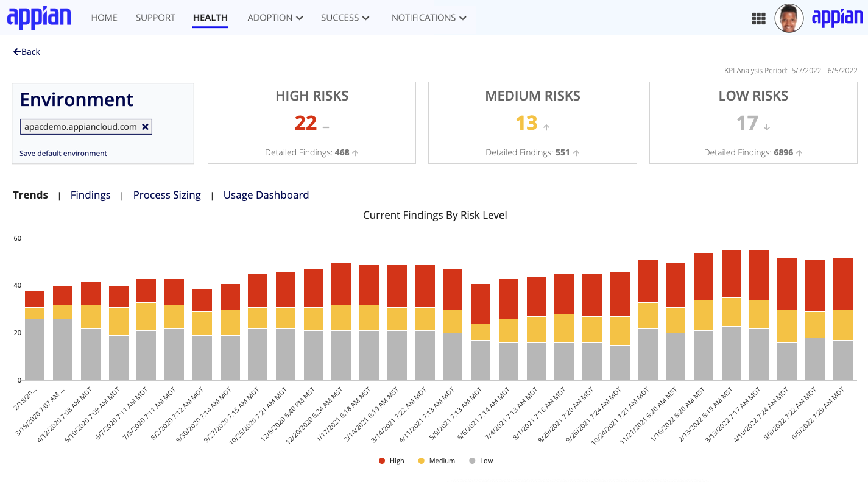Open the Process Sizing tab

pyautogui.click(x=167, y=195)
